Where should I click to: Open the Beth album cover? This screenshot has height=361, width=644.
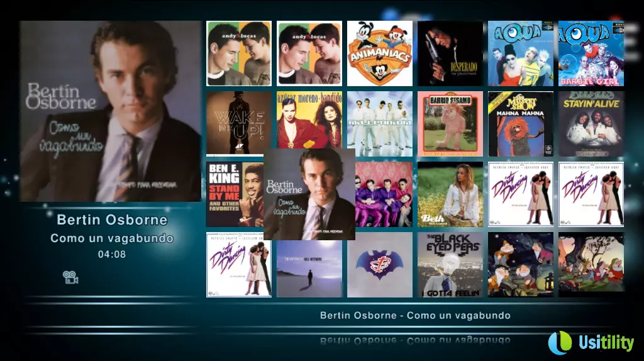click(x=450, y=194)
